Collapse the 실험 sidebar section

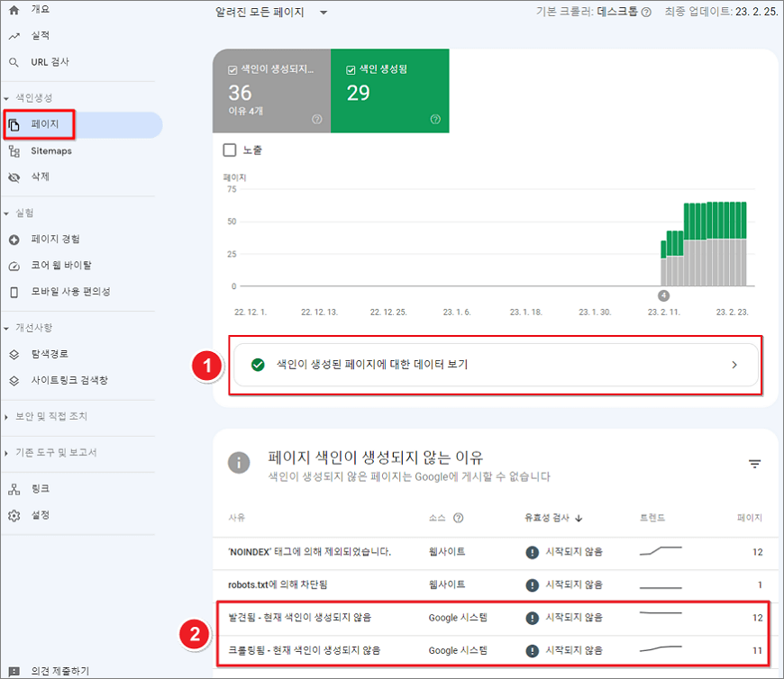[x=6, y=213]
